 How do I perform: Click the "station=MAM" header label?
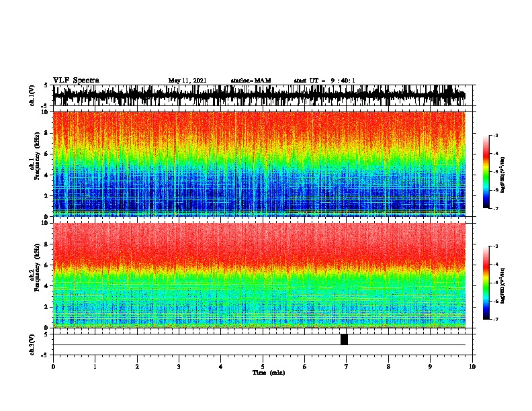[251, 81]
